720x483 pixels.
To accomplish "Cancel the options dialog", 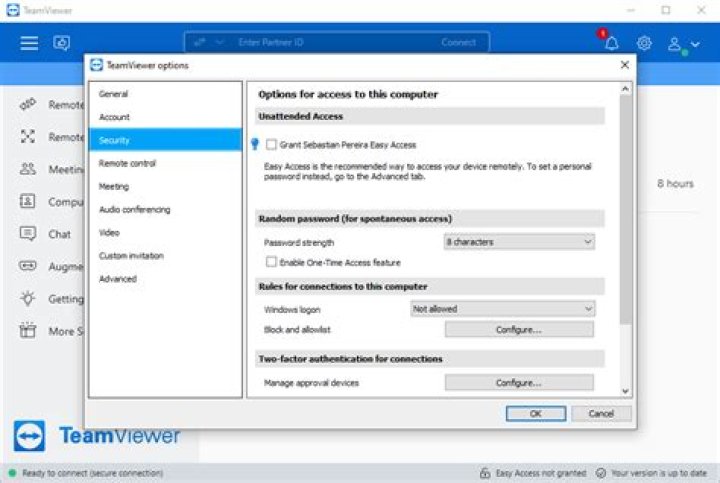I will (601, 413).
